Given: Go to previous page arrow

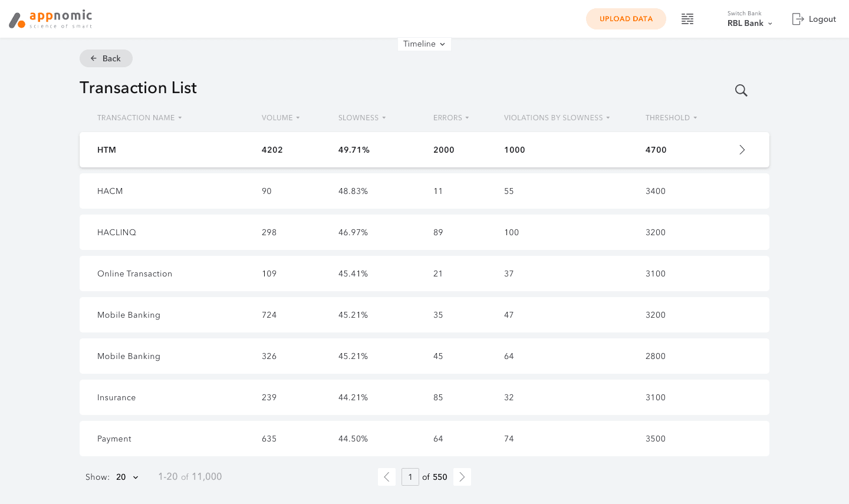Looking at the screenshot, I should click(x=387, y=477).
